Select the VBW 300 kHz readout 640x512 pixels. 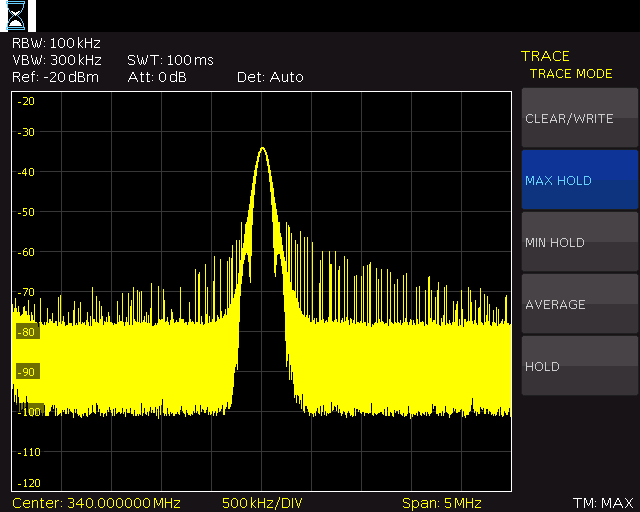pyautogui.click(x=57, y=60)
